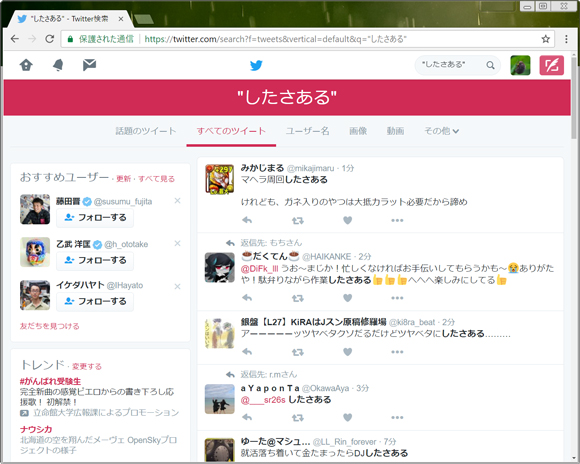580x464 pixels.
Task: Open the notifications bell icon
Action: [58, 65]
